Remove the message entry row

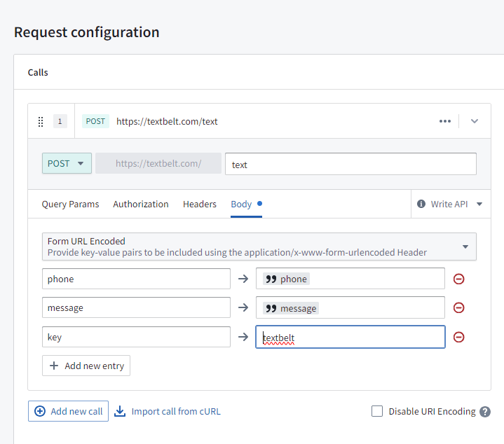tap(459, 307)
